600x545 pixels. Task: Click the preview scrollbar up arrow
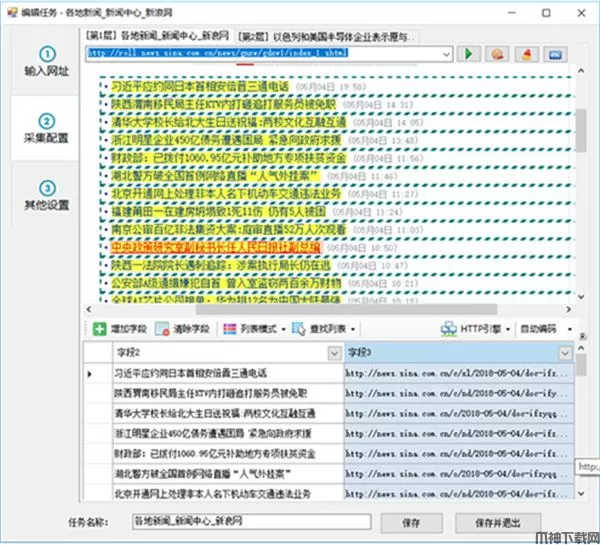581,71
